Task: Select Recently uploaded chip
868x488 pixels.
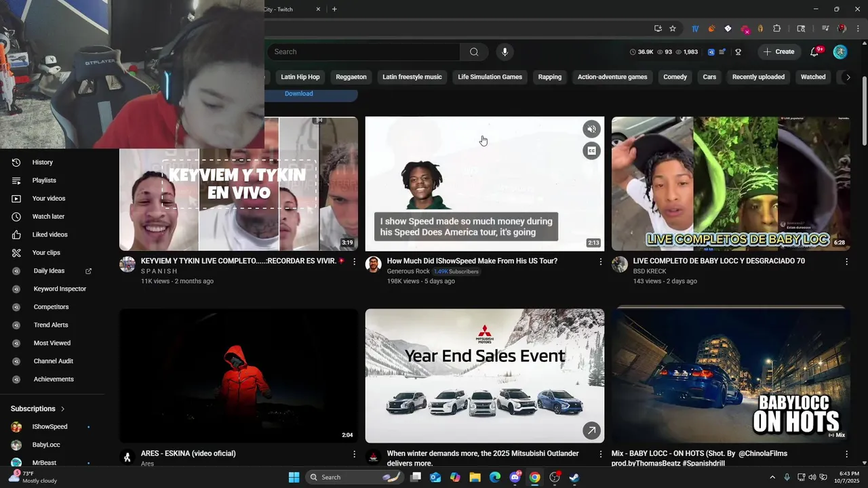Action: (758, 77)
